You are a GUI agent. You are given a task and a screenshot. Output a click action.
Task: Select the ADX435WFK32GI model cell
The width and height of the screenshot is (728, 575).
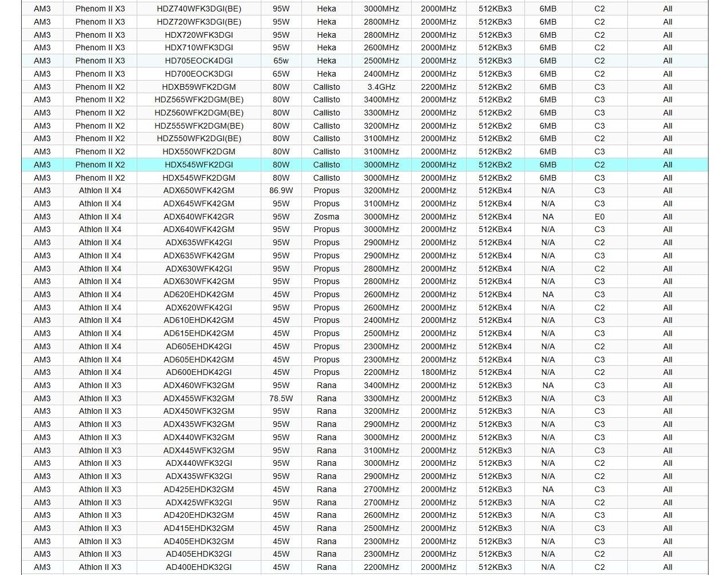tap(198, 476)
